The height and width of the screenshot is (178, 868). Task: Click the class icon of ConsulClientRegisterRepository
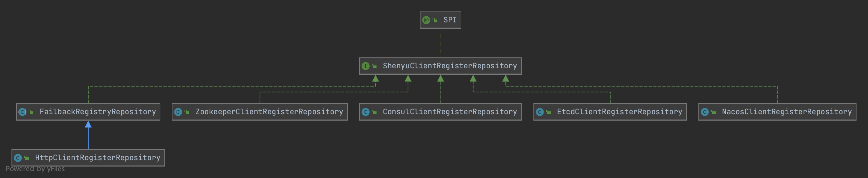[x=365, y=112]
